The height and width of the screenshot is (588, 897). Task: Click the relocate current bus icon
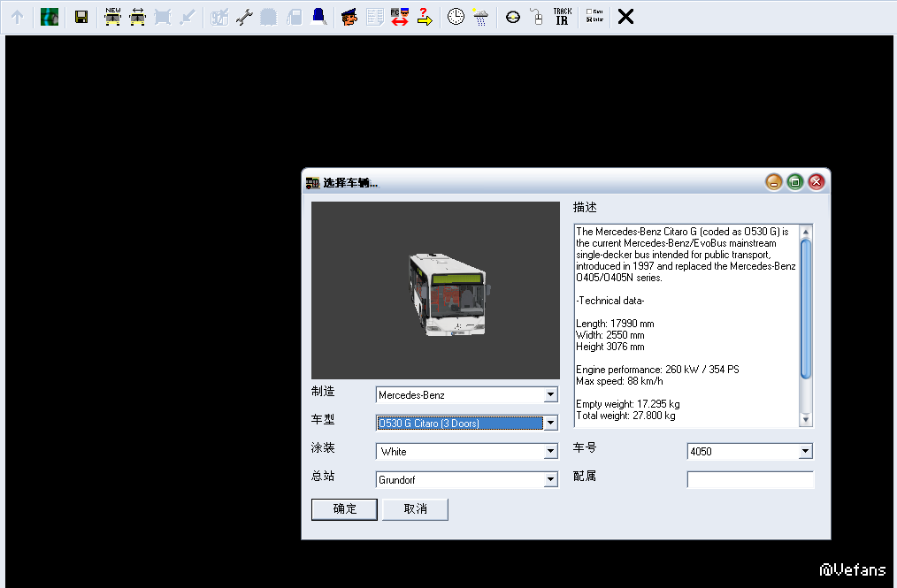(x=137, y=17)
